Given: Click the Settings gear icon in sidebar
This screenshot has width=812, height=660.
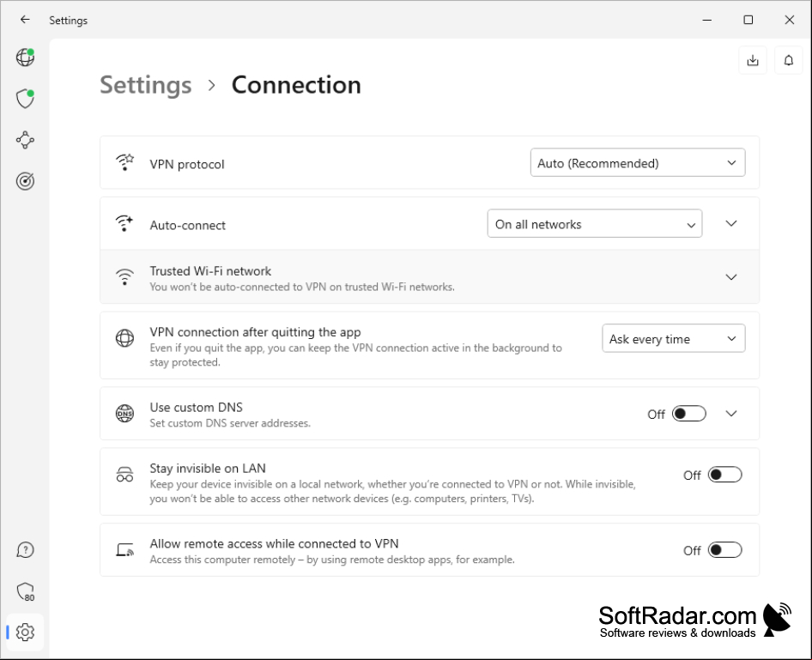Looking at the screenshot, I should coord(25,632).
